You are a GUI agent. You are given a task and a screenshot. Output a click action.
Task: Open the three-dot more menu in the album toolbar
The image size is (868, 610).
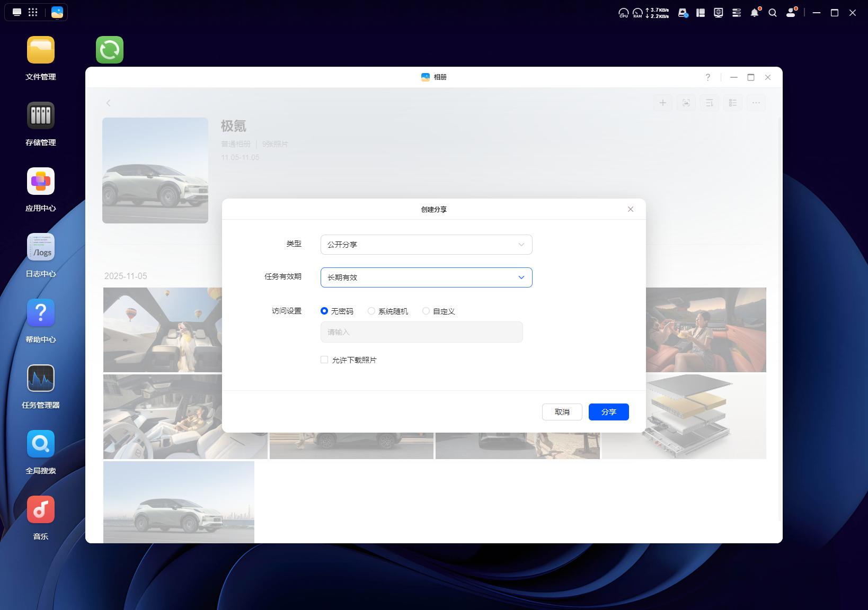[756, 103]
